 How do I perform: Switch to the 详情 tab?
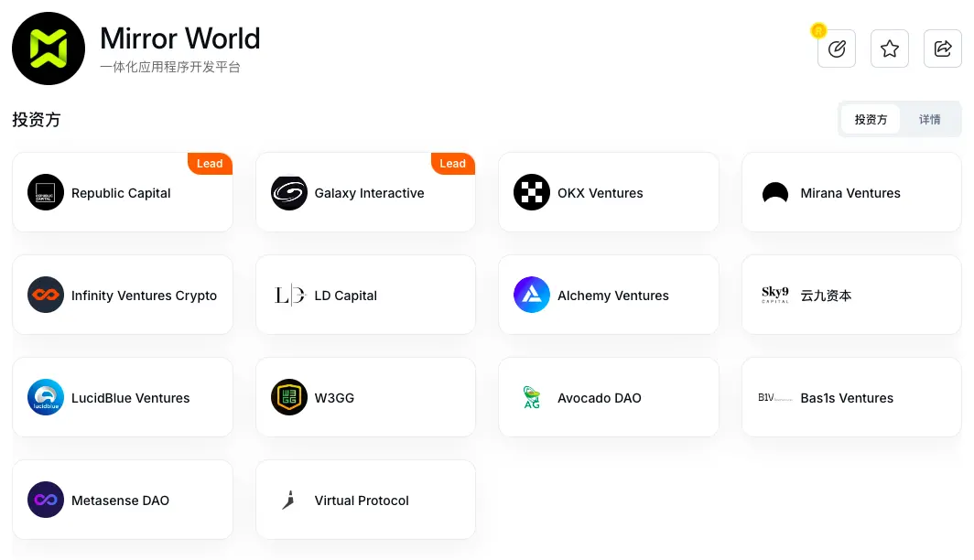929,120
